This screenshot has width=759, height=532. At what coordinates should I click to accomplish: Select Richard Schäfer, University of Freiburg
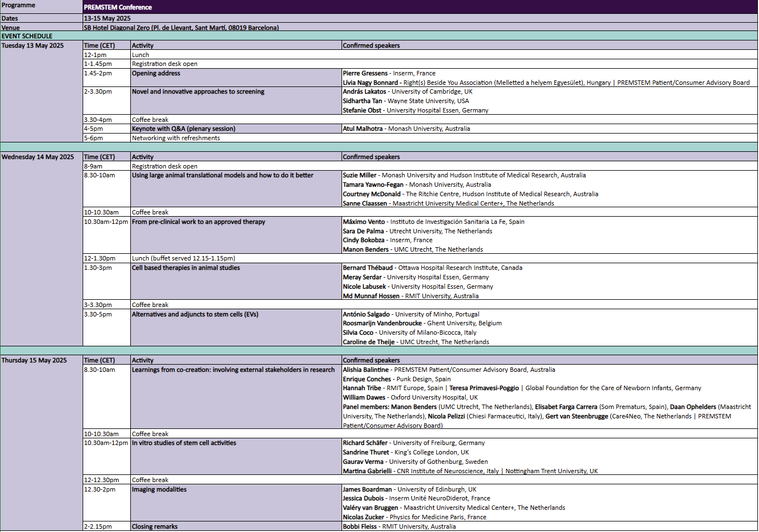(x=414, y=443)
